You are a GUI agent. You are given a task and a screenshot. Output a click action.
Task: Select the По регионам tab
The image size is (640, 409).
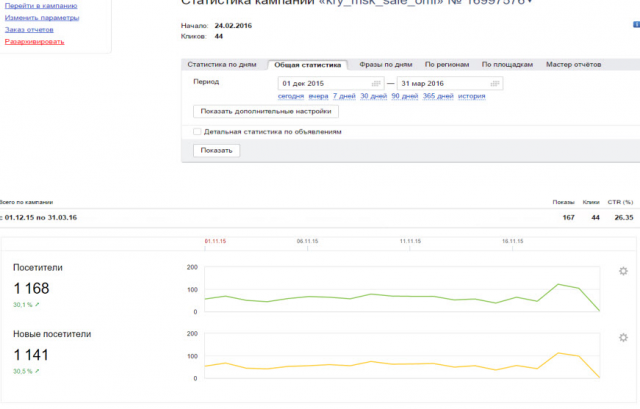448,64
